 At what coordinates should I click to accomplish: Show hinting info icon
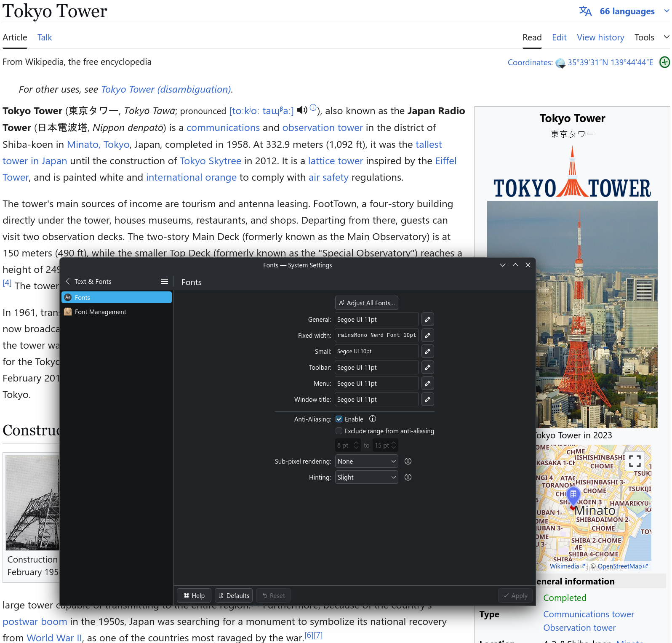[x=408, y=477]
